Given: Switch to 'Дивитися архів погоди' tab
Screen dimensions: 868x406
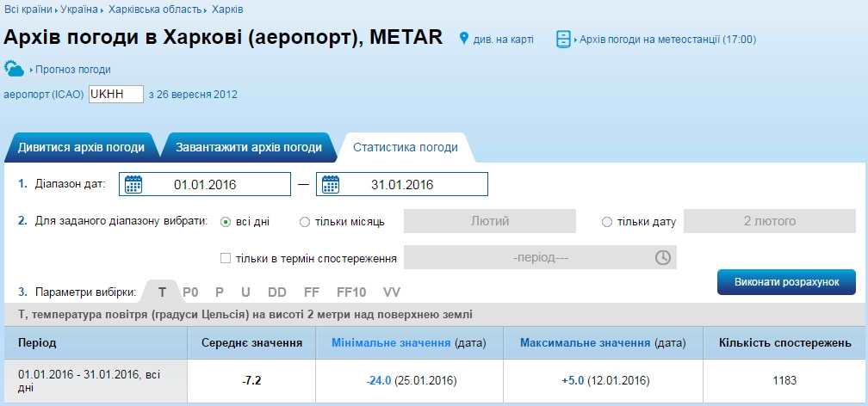Looking at the screenshot, I should pos(81,148).
